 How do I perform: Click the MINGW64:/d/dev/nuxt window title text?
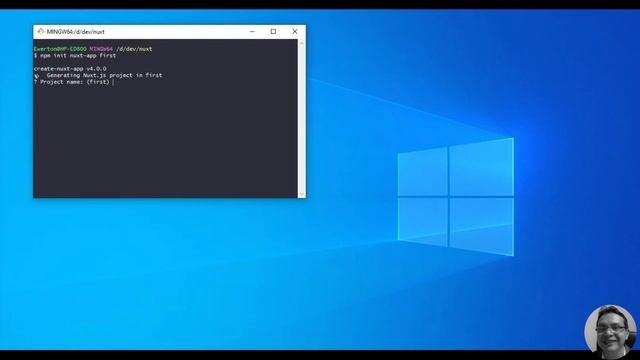coord(76,32)
